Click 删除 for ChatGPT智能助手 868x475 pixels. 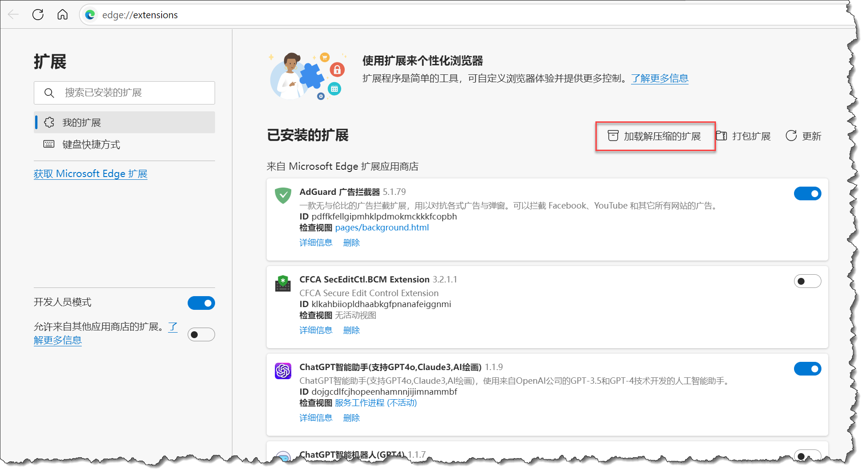[352, 418]
